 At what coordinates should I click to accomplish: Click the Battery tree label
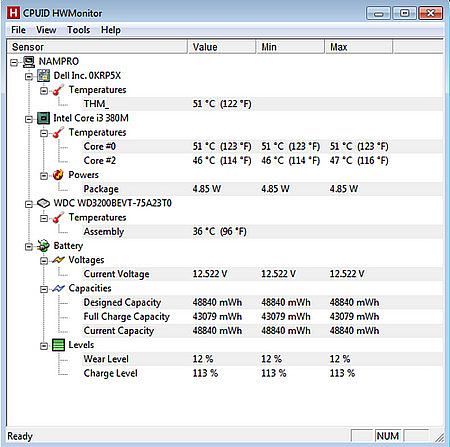68,246
